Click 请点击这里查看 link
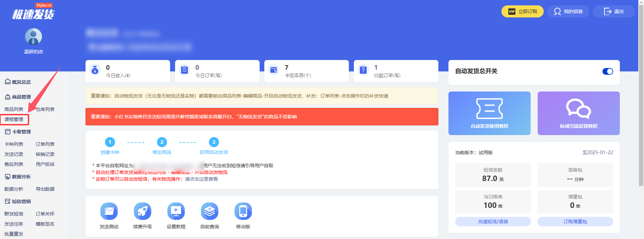Screen dimensions: 644x239 tap(201, 179)
